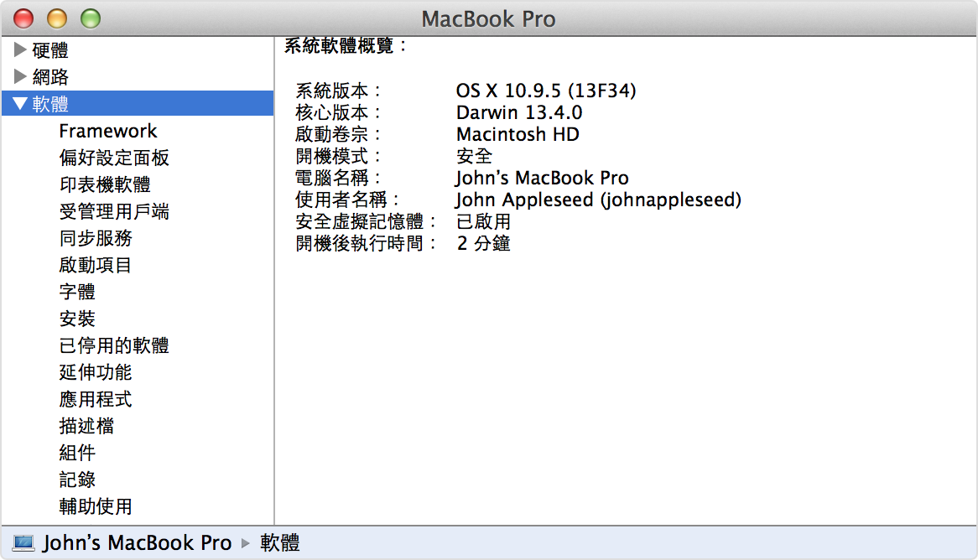
Task: Close the window with red button
Action: [23, 18]
